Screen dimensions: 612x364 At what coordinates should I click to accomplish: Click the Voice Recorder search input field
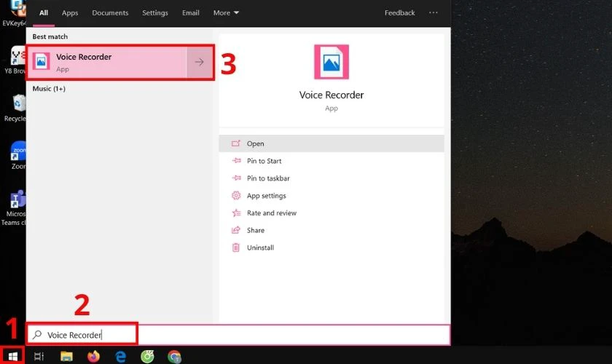238,335
